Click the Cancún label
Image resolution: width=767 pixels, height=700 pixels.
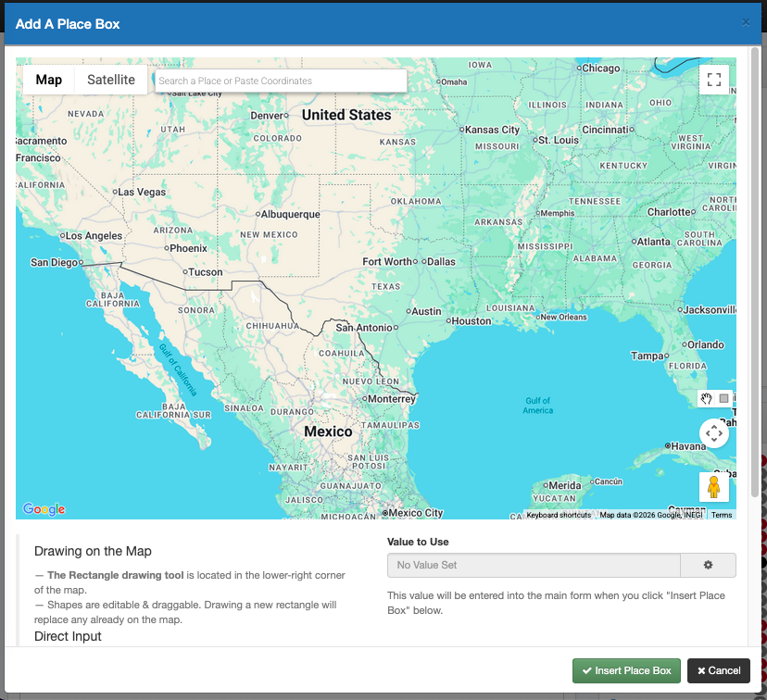coord(609,482)
